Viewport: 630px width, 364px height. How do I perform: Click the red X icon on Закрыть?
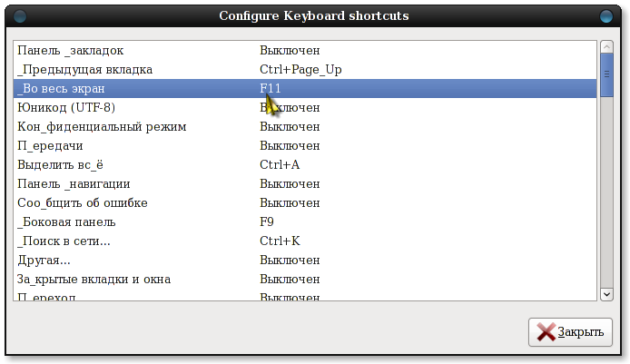[x=546, y=332]
